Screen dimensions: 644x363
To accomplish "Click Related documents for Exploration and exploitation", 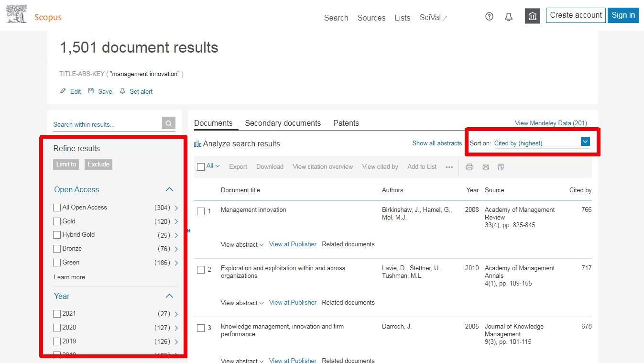I will click(x=348, y=302).
